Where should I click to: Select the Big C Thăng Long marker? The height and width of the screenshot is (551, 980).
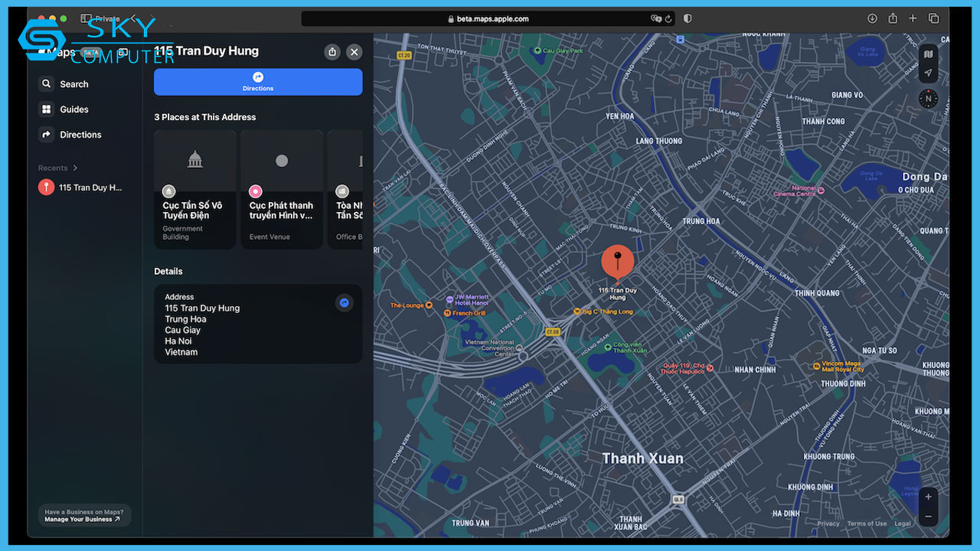click(x=577, y=311)
